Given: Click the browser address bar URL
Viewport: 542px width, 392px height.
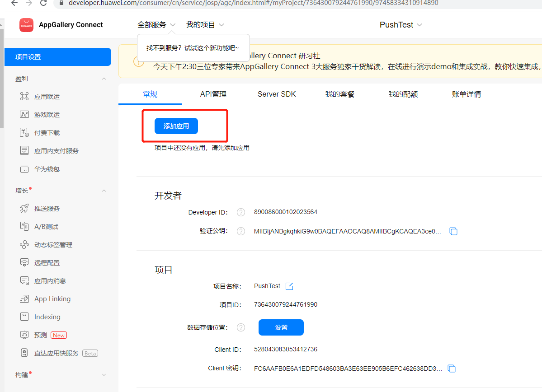Looking at the screenshot, I should point(253,3).
